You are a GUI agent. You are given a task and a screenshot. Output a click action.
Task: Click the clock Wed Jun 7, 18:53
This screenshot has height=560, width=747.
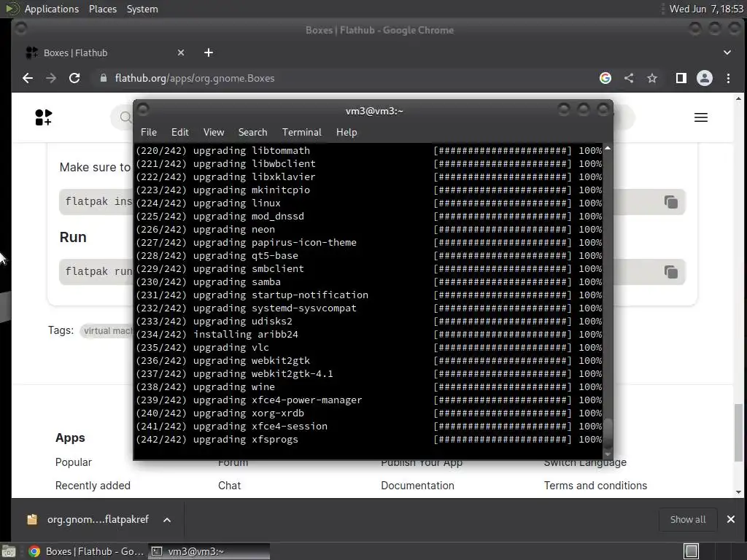point(706,9)
